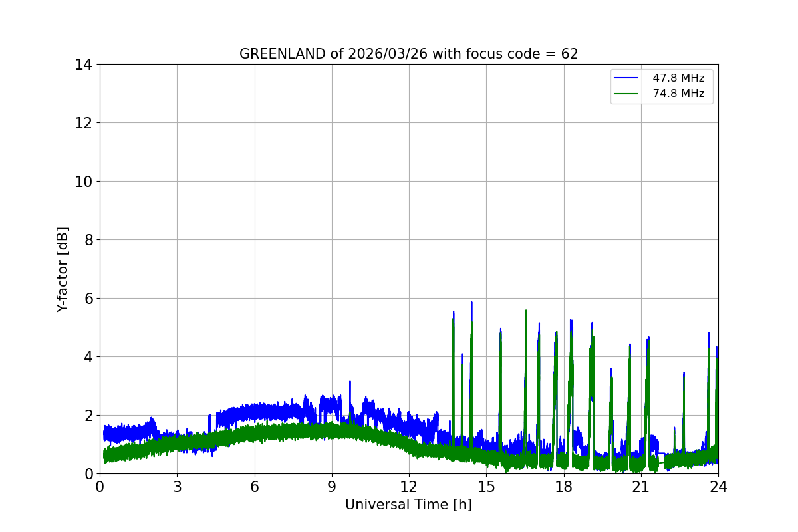Click the y-axis tick label '10'
The height and width of the screenshot is (532, 798).
[82, 182]
